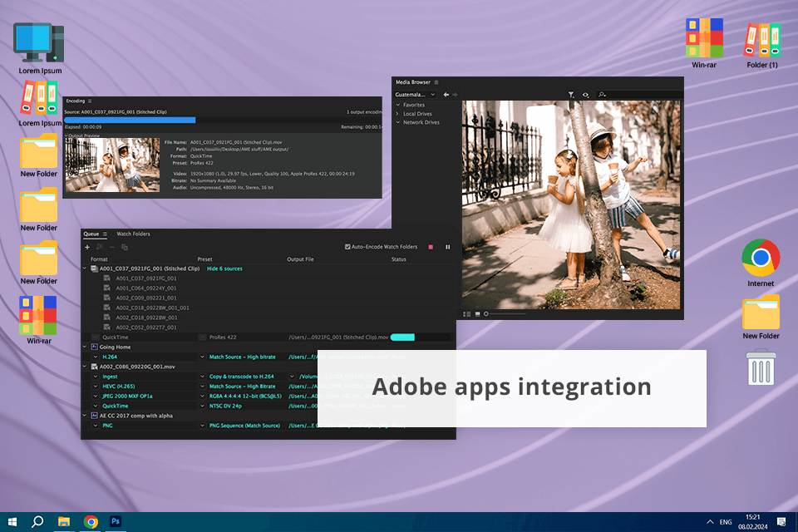Viewport: 798px width, 532px height.
Task: Click the AE CC 2017 comp icon
Action: [x=94, y=416]
